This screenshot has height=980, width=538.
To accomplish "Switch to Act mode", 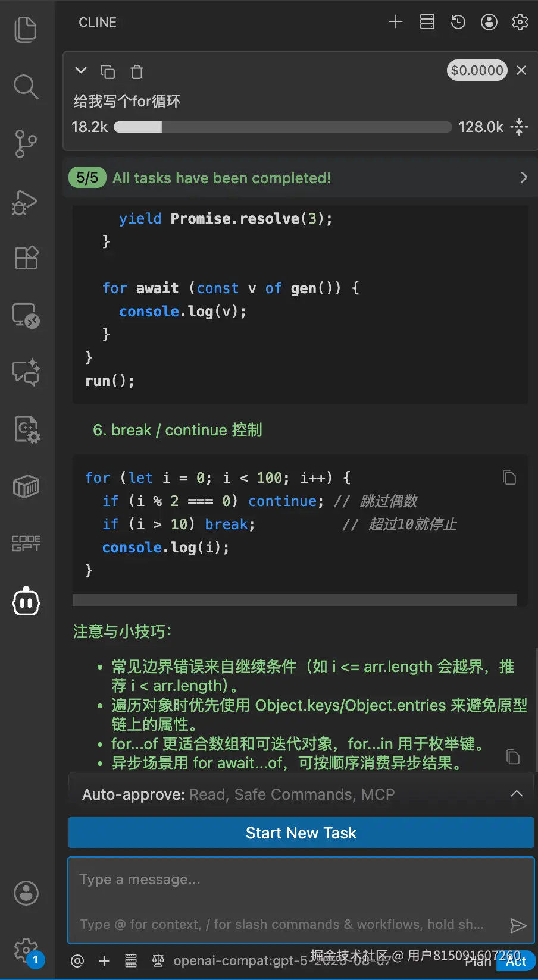I will tap(516, 961).
